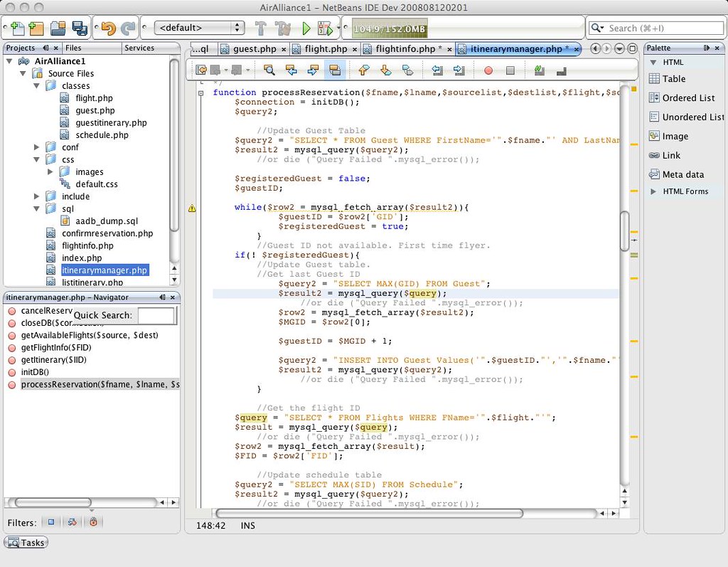Expand the include folder
Screen dimensions: 728x567
[x=36, y=196]
